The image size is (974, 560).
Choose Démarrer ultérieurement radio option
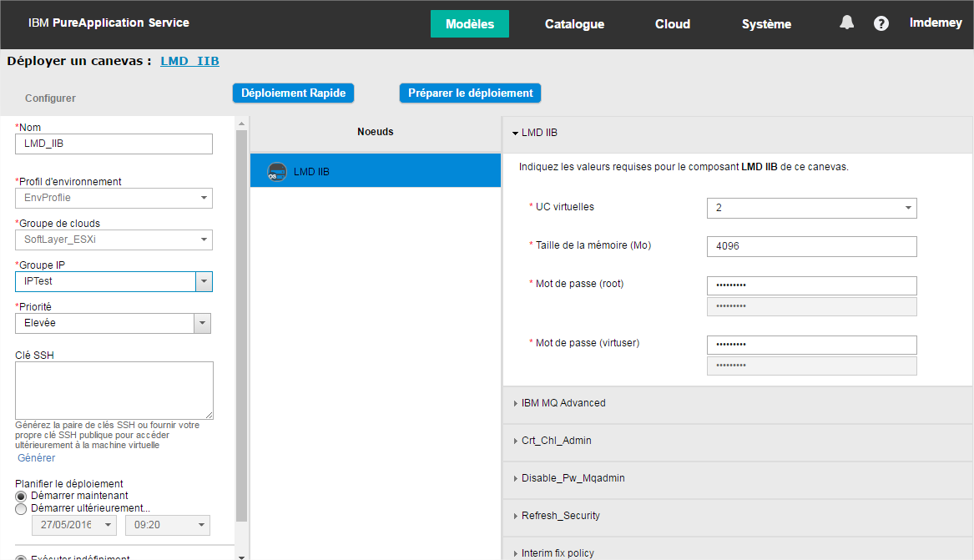pos(21,508)
